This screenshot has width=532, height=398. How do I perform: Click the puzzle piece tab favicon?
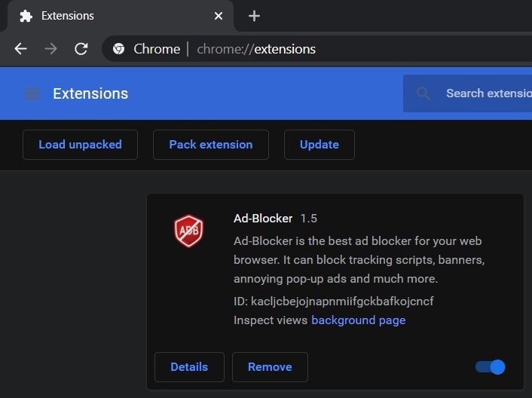click(26, 16)
